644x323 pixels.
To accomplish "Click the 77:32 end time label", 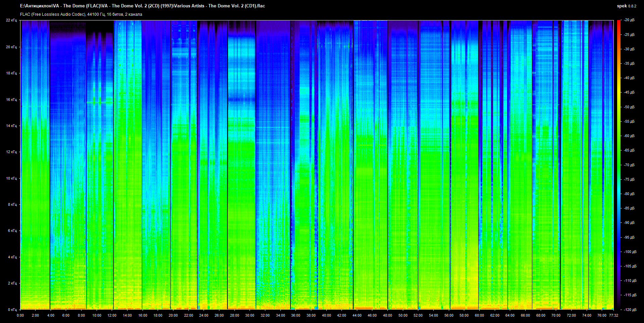I will 613,315.
